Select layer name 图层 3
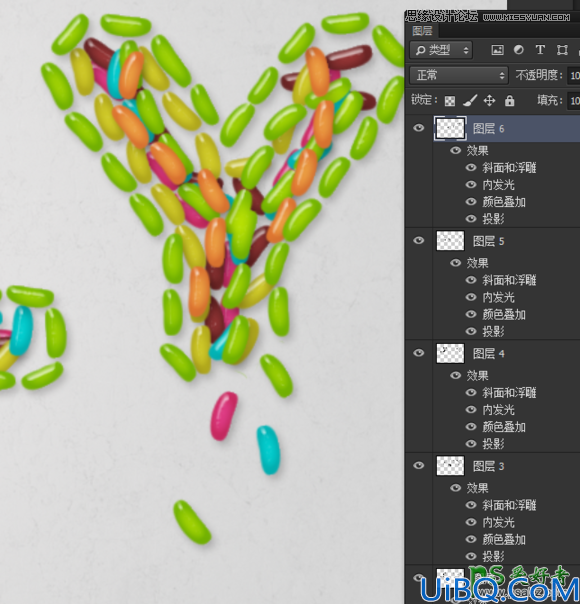The height and width of the screenshot is (604, 580). coord(489,466)
